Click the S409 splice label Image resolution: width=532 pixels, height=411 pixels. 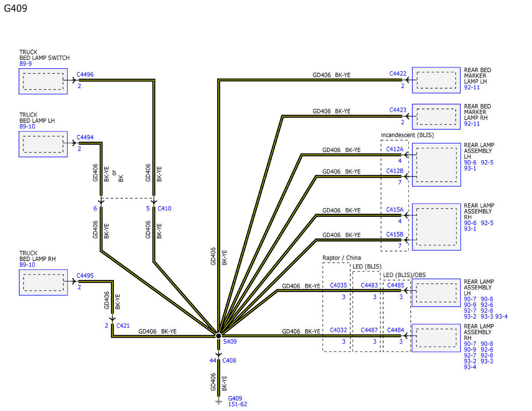pos(230,342)
